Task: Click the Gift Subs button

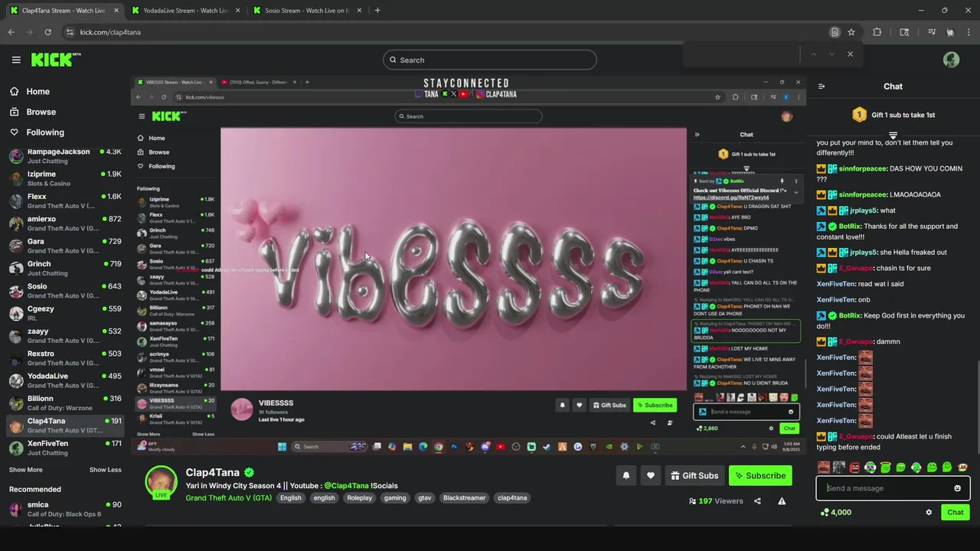Action: pos(694,476)
